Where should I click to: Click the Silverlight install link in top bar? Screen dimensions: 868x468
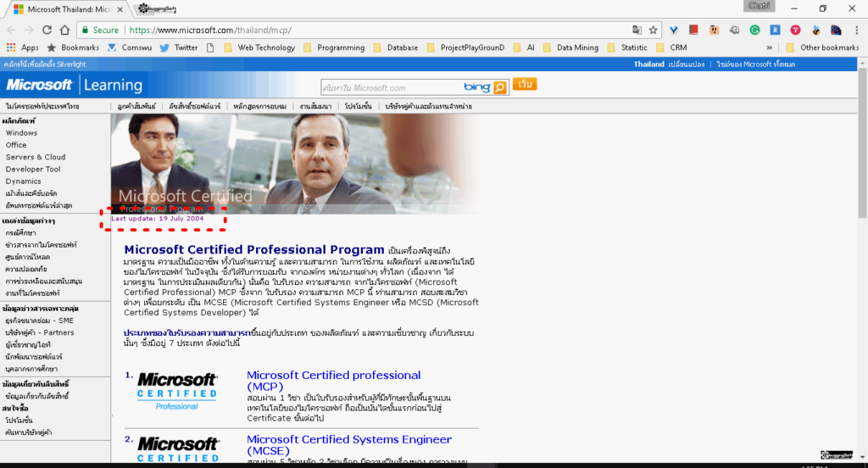coord(45,64)
